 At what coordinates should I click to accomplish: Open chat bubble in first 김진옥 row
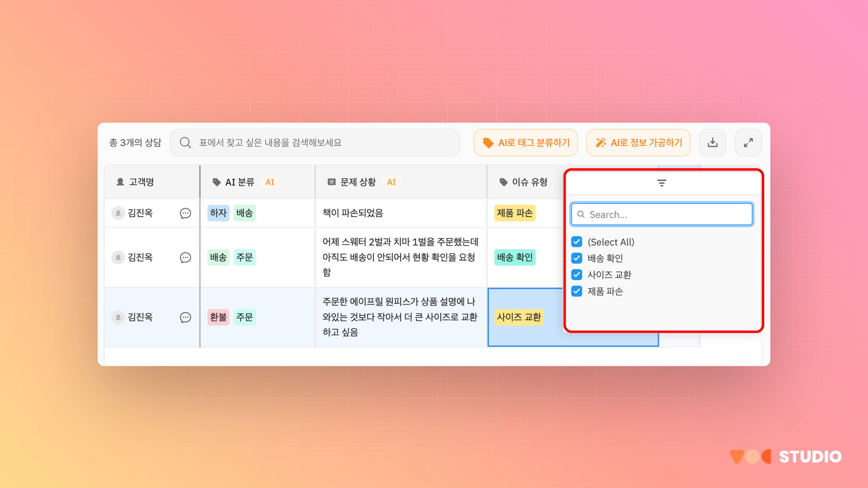pos(185,213)
